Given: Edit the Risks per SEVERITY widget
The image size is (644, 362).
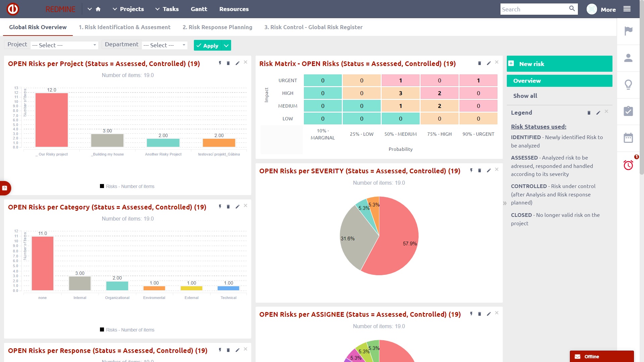Looking at the screenshot, I should coord(489,170).
